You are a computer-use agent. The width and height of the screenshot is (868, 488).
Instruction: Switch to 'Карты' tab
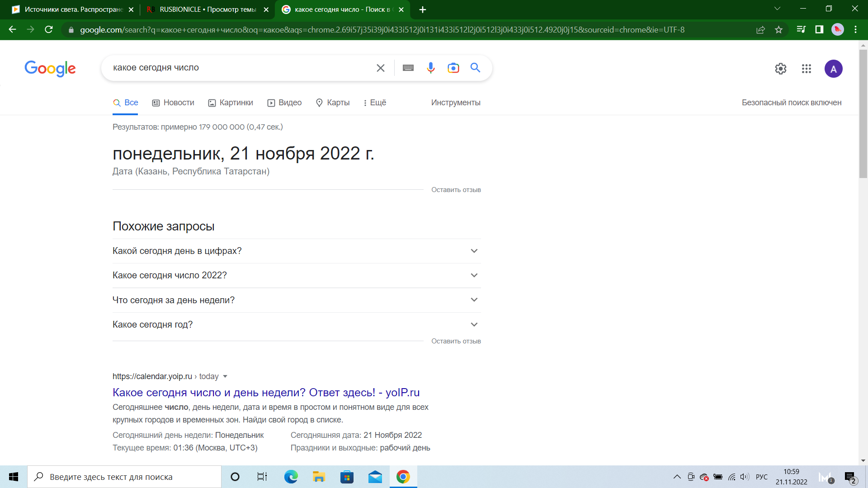click(333, 103)
